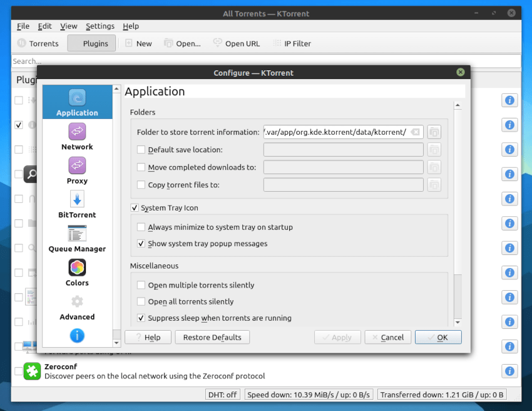Enable the Default save location checkbox
Viewport: 532px width, 411px height.
tap(141, 150)
